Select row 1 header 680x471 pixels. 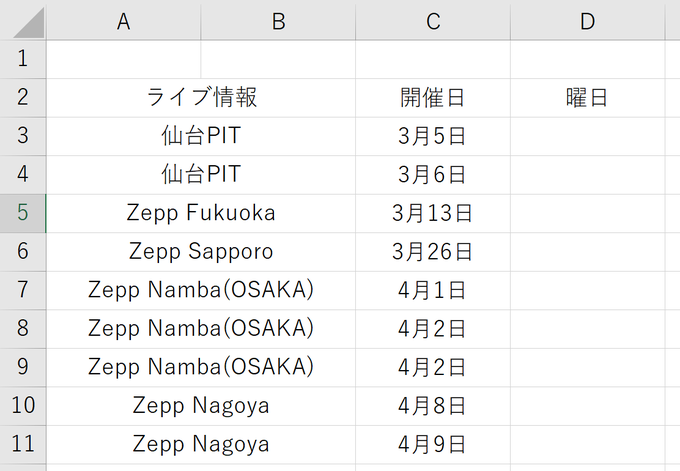(x=23, y=59)
